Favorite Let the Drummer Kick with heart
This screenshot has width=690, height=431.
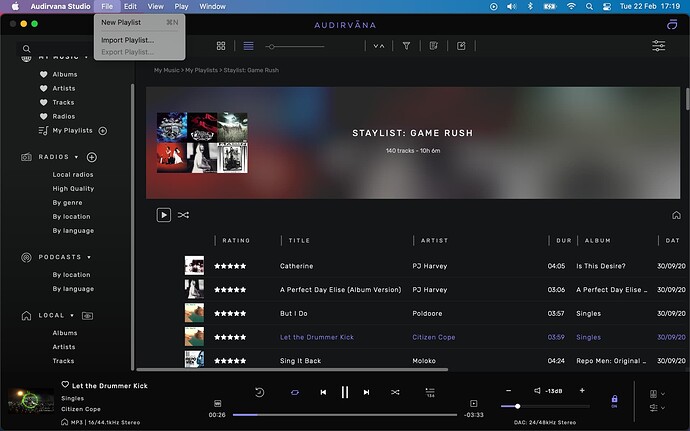pos(65,384)
